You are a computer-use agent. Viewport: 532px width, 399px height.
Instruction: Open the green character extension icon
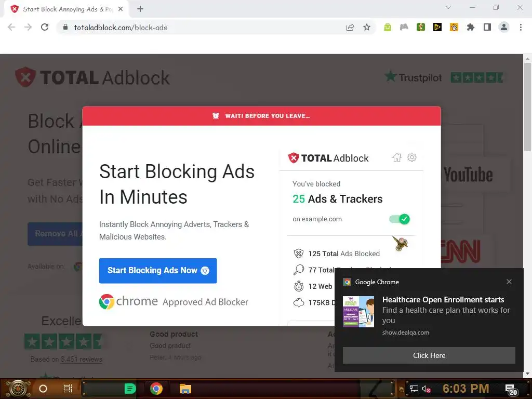coord(421,28)
